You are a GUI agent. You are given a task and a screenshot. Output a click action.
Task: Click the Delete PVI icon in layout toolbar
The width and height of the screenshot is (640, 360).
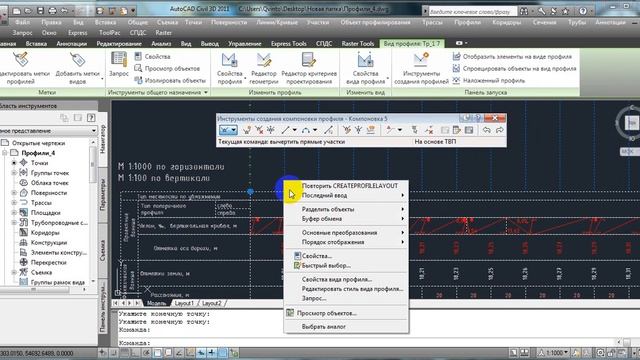[259, 130]
